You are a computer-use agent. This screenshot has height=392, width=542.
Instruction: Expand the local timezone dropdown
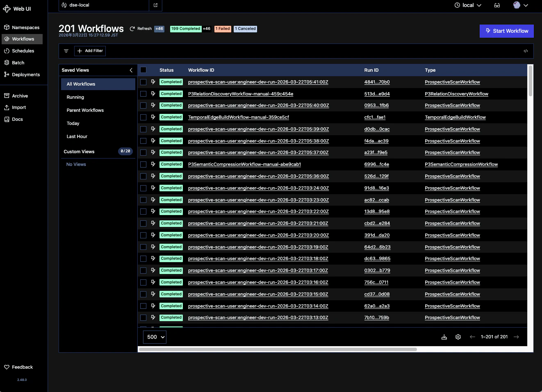tap(468, 5)
